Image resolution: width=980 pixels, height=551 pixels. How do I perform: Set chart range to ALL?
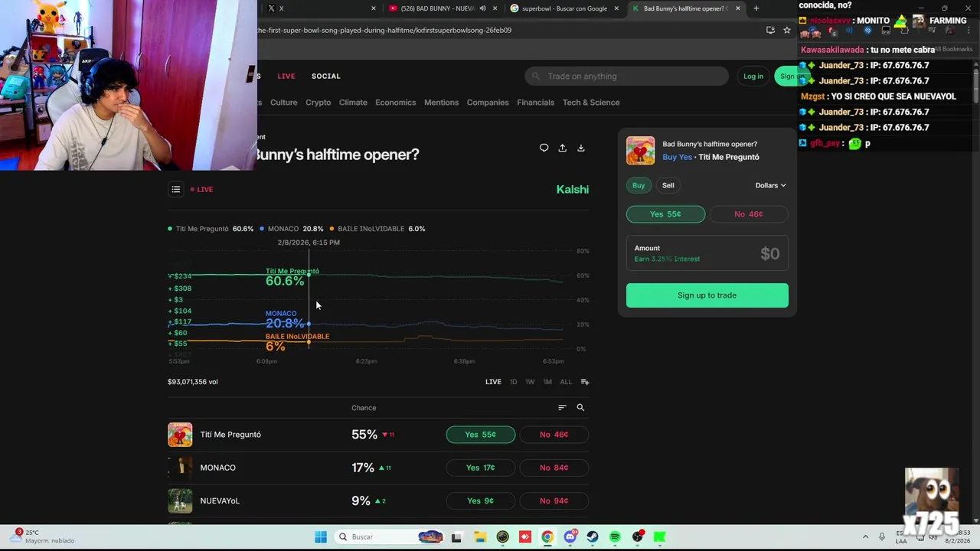click(x=566, y=382)
